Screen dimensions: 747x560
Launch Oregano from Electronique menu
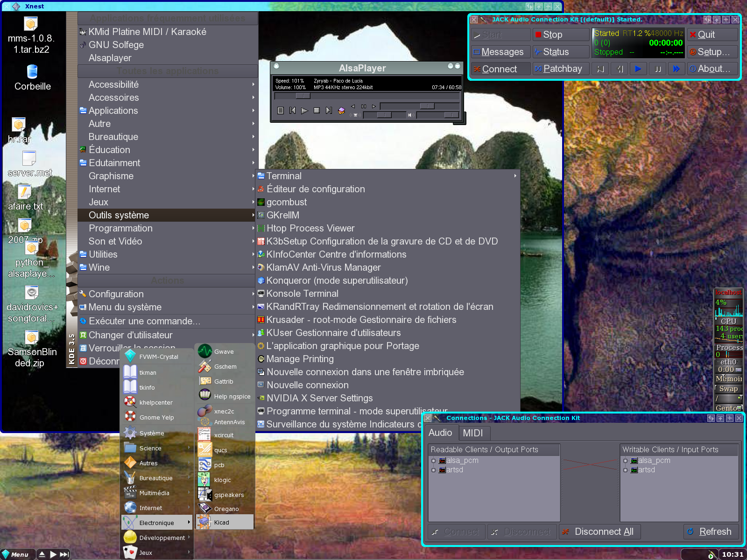(x=225, y=509)
